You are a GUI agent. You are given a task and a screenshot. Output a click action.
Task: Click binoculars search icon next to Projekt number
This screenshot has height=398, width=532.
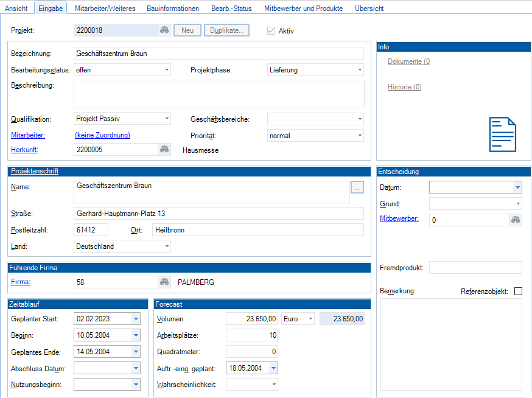coord(164,30)
